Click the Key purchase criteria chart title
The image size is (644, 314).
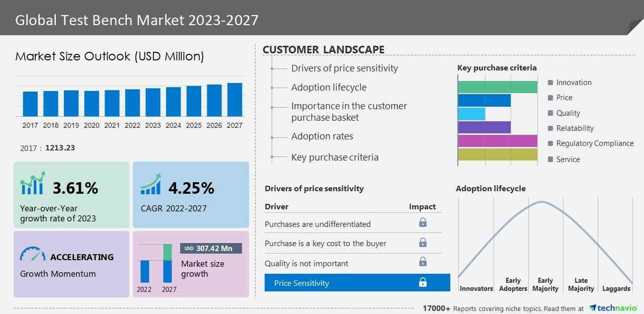coord(497,68)
